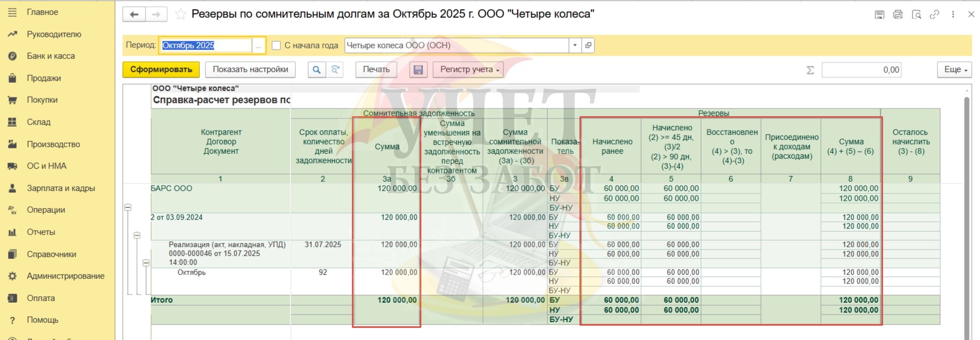Screen dimensions: 980x340
Task: Collapse the 2 от 03.09.2024 contract group
Action: [x=137, y=236]
